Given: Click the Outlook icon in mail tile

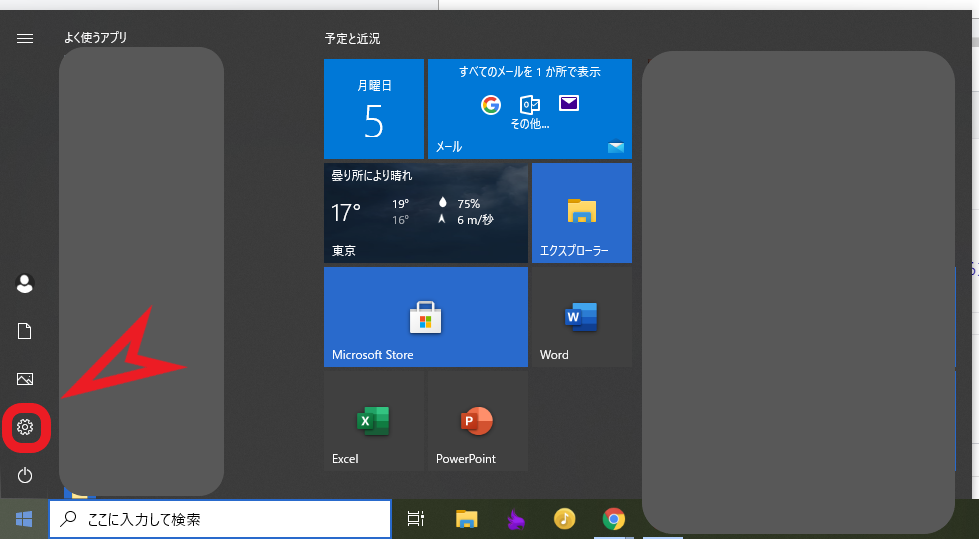Looking at the screenshot, I should point(529,104).
